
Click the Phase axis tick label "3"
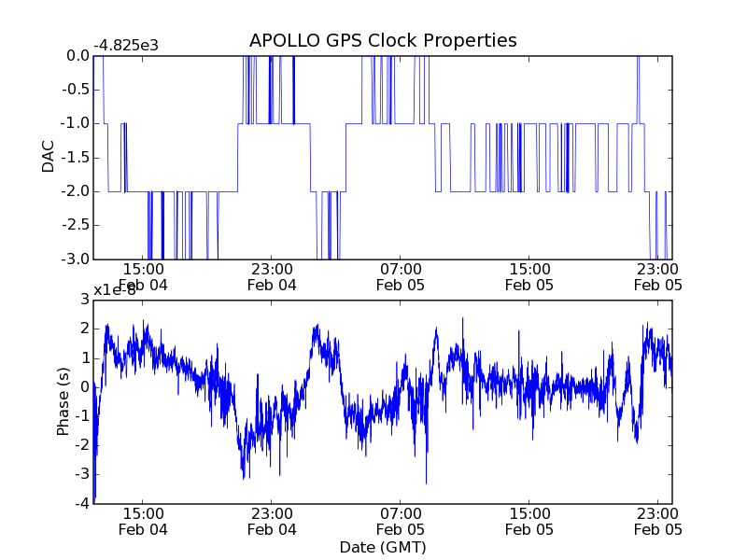(x=85, y=300)
